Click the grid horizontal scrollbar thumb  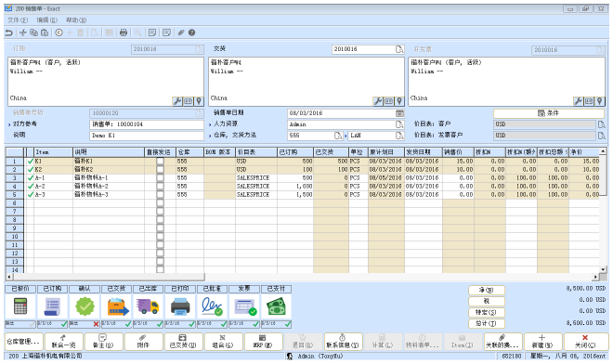click(108, 277)
